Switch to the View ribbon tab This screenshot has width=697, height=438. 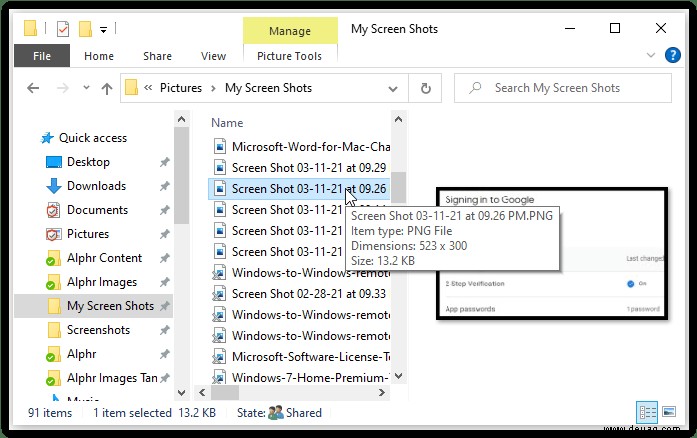click(x=213, y=56)
